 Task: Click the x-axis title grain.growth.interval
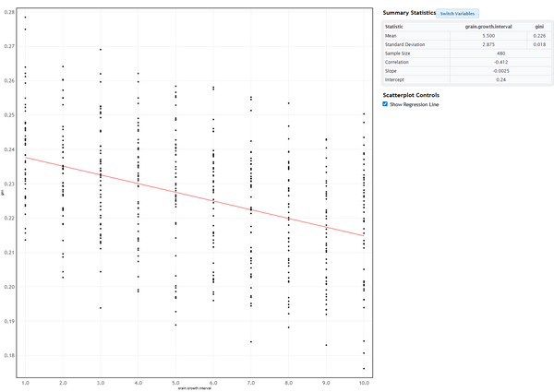pos(194,388)
